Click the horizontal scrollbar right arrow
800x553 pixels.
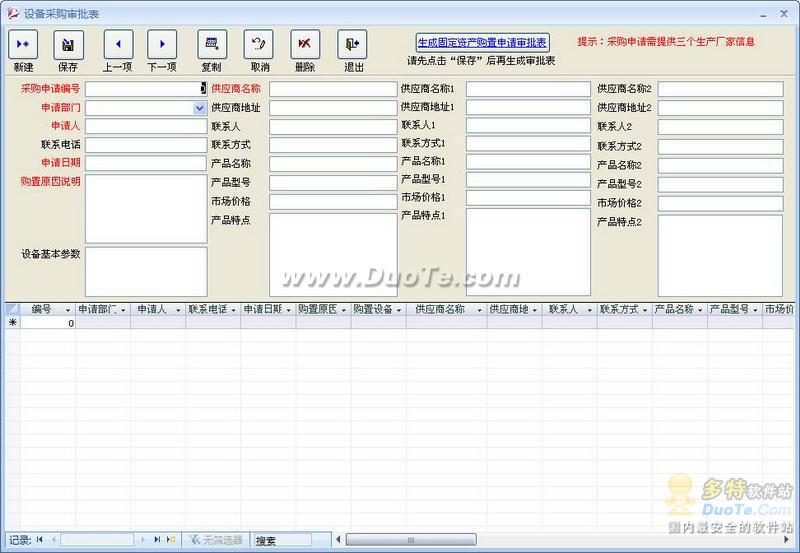click(x=786, y=540)
